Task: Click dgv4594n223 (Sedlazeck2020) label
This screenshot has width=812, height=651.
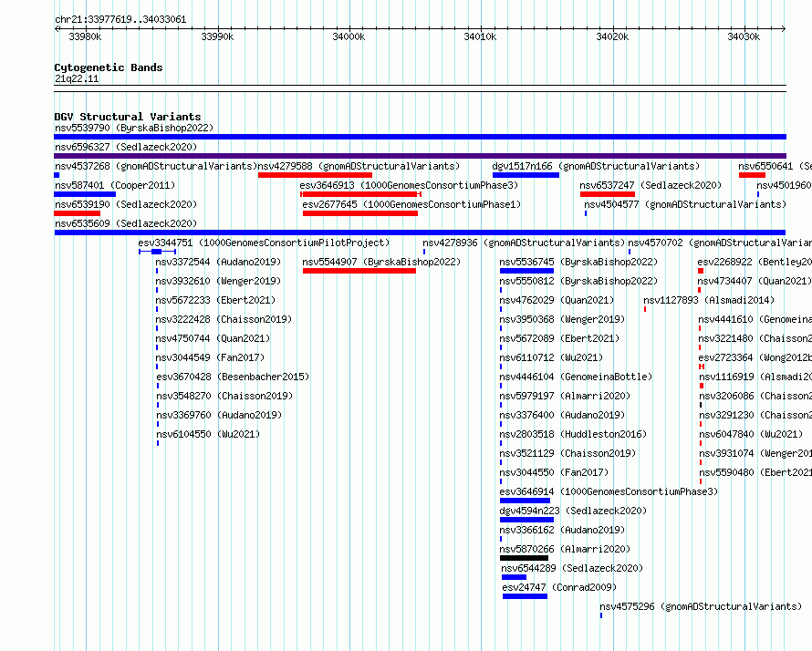Action: pyautogui.click(x=573, y=511)
